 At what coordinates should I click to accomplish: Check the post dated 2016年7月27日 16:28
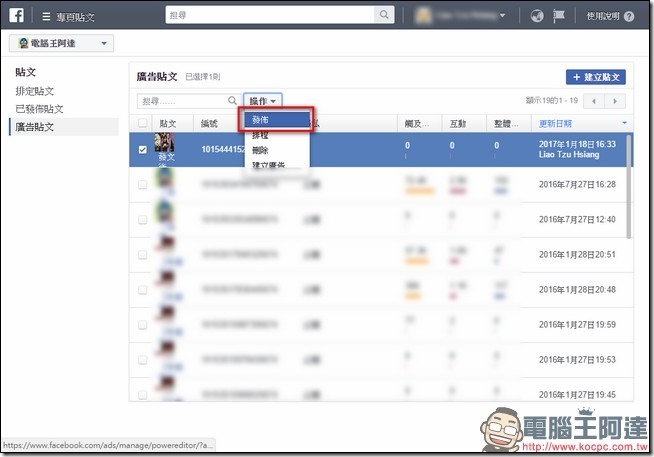[x=143, y=184]
